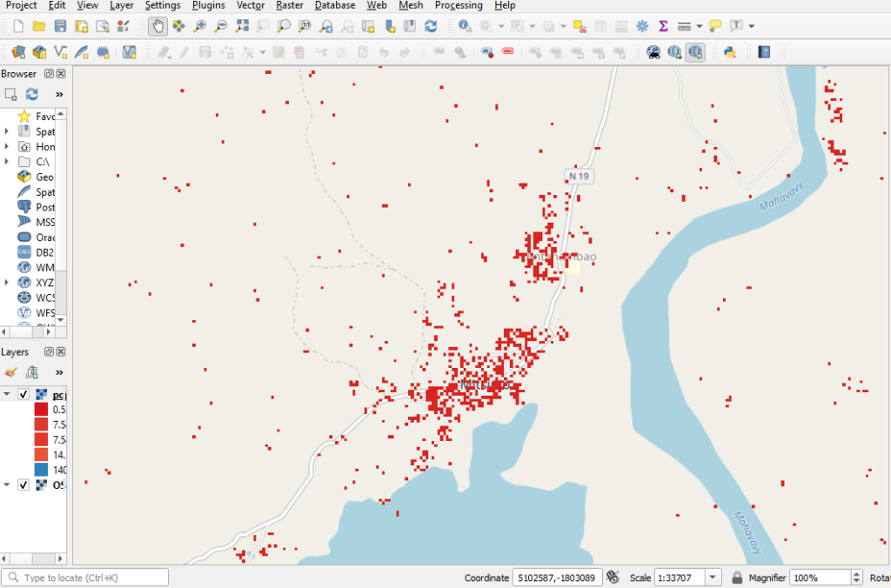Viewport: 891px width, 588px height.
Task: Open the Scale dropdown in status bar
Action: tap(713, 578)
